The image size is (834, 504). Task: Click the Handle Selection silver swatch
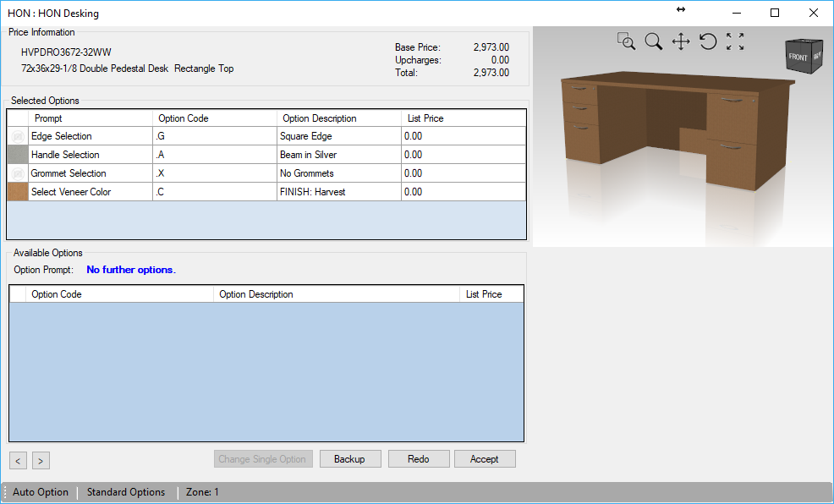point(18,155)
